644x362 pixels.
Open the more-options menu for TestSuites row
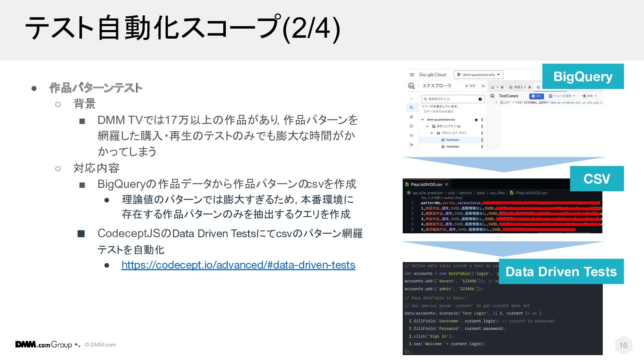coord(482,147)
